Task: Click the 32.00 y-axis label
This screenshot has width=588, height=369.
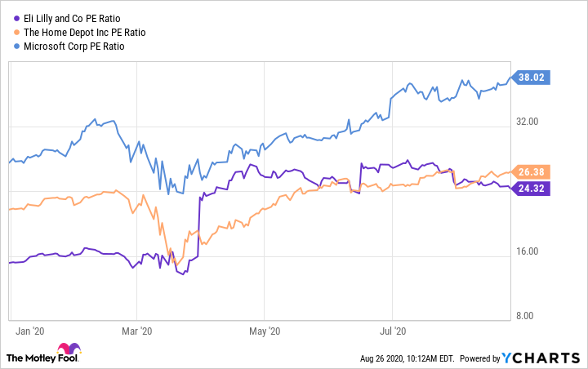Action: coord(528,122)
